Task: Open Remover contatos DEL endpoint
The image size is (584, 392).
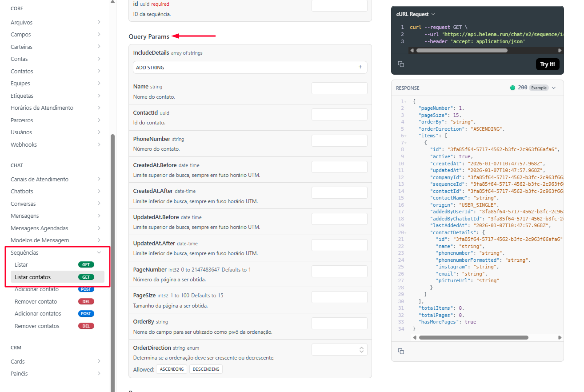Action: click(37, 326)
